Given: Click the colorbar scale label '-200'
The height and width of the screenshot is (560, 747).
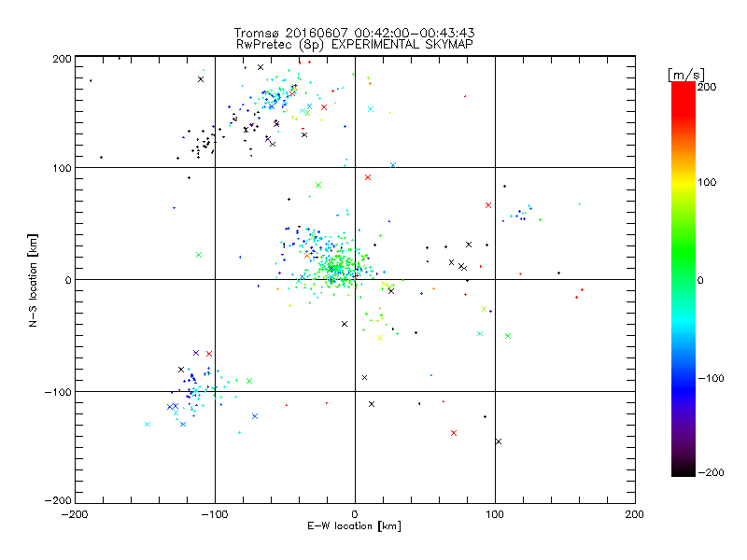Looking at the screenshot, I should [x=711, y=473].
